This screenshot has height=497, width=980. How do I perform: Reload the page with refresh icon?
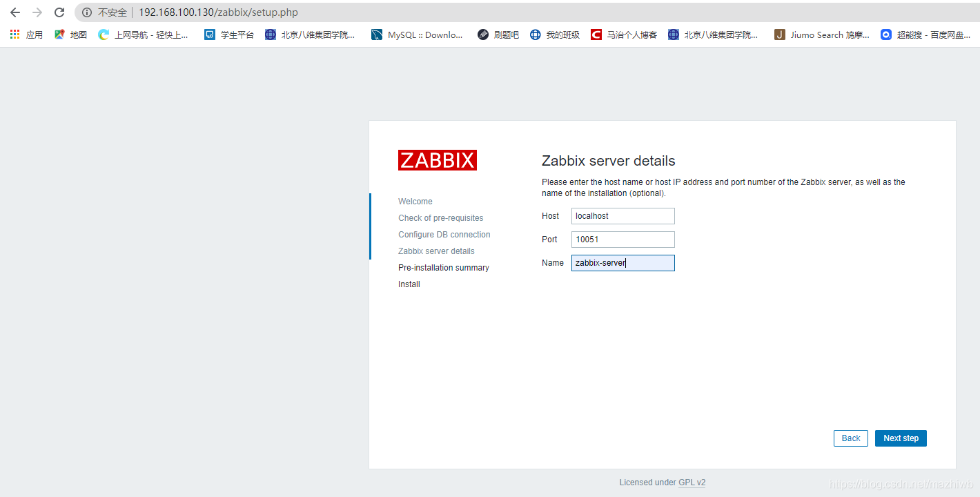pos(59,12)
